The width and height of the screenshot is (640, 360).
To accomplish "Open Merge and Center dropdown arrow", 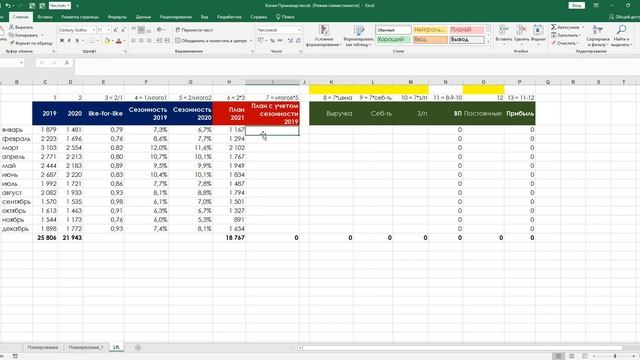I will pos(251,41).
